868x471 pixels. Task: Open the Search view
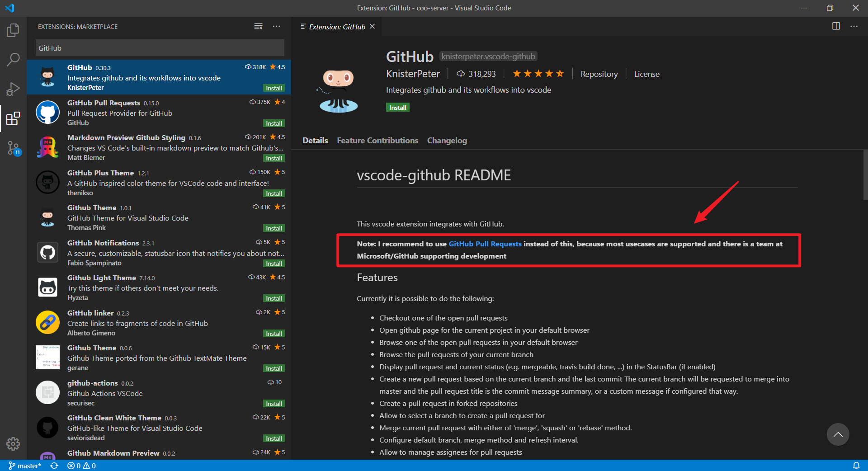click(x=13, y=59)
